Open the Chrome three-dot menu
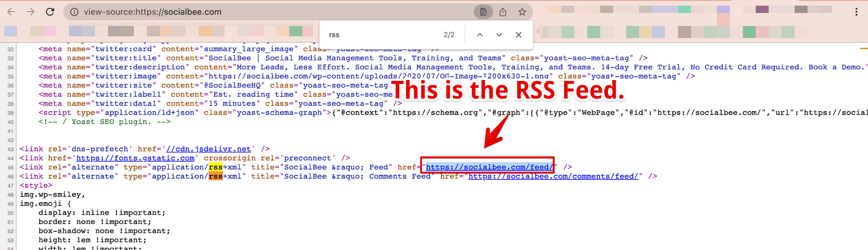 coord(856,12)
